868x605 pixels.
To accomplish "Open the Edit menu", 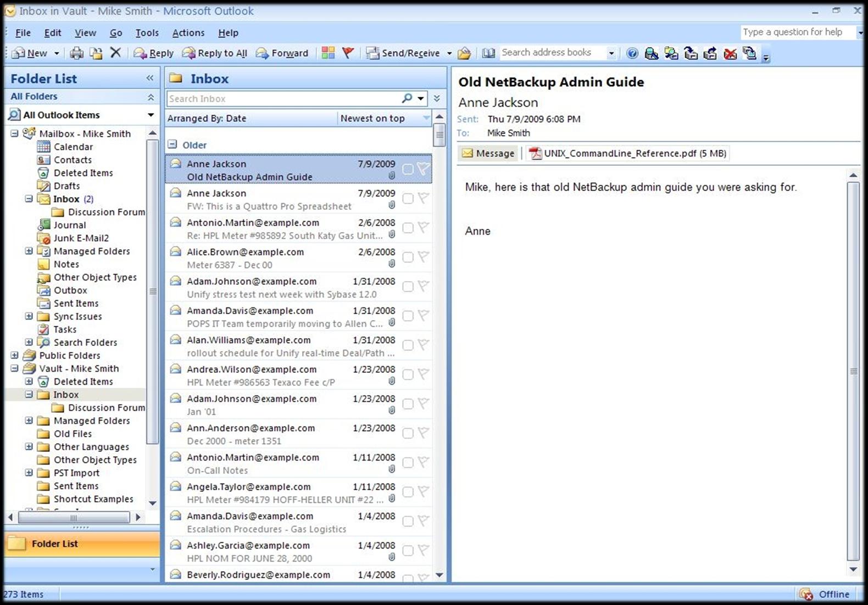I will (x=53, y=33).
